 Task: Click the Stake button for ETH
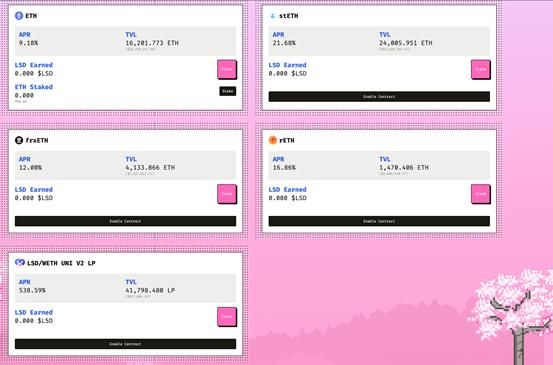pos(228,91)
